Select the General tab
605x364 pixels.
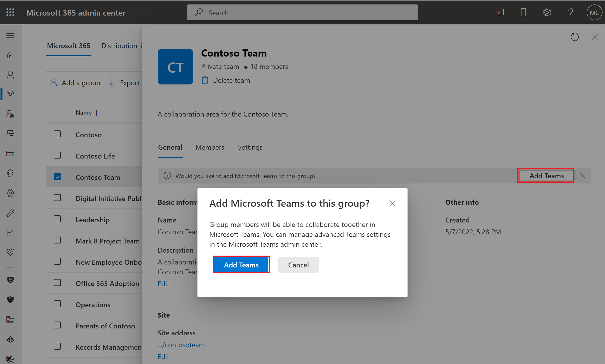(x=170, y=147)
